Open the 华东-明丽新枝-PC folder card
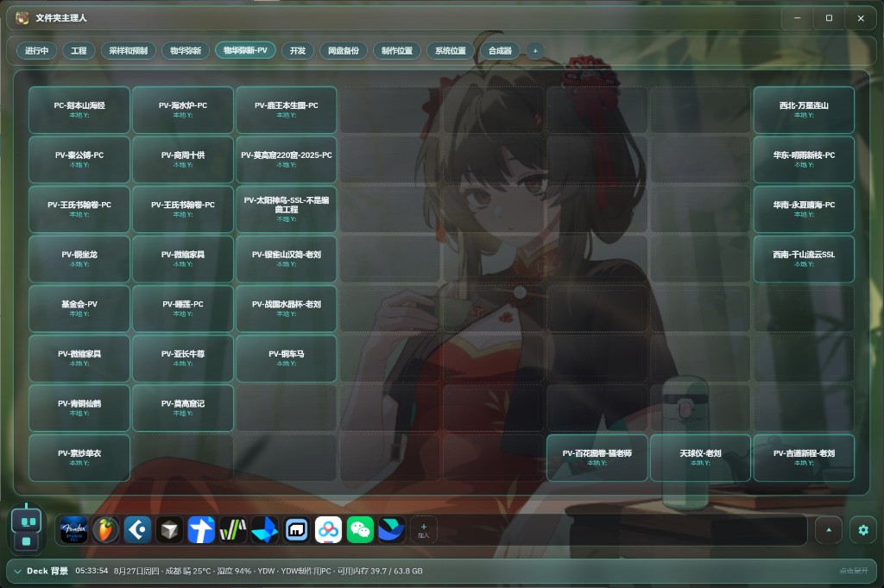Screen dimensions: 884x588 (804, 160)
